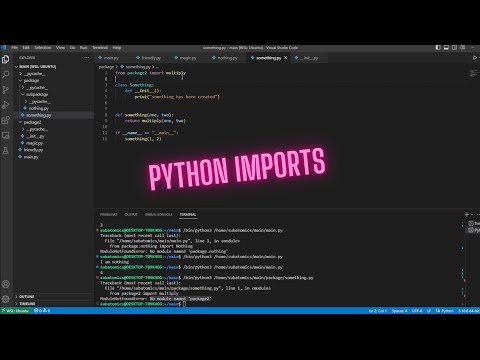Click the editor minimap at right edge
Screen dimensions: 480x360
click(473, 73)
